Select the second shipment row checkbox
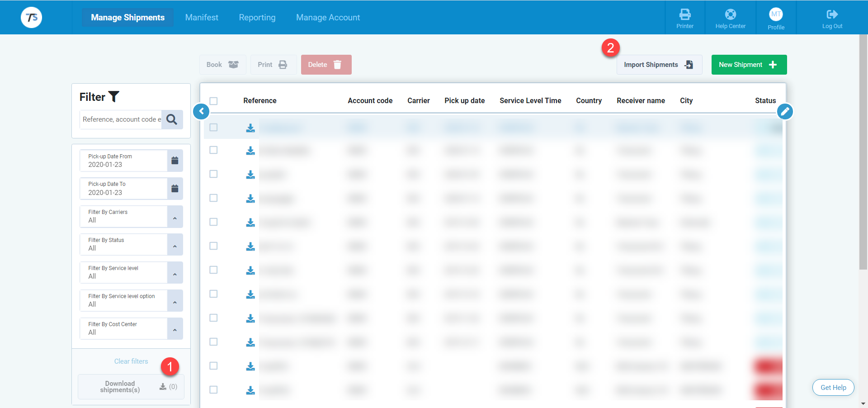The image size is (868, 408). point(214,150)
